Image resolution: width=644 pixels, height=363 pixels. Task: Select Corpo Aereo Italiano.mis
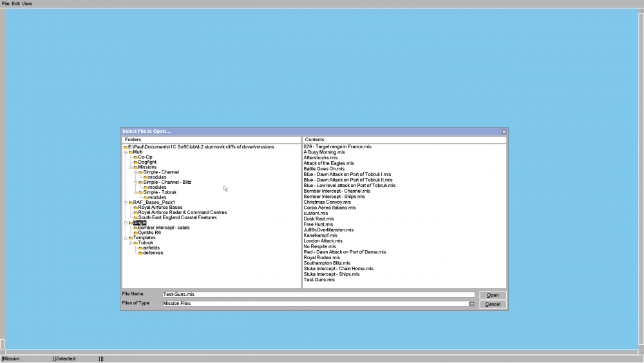329,208
